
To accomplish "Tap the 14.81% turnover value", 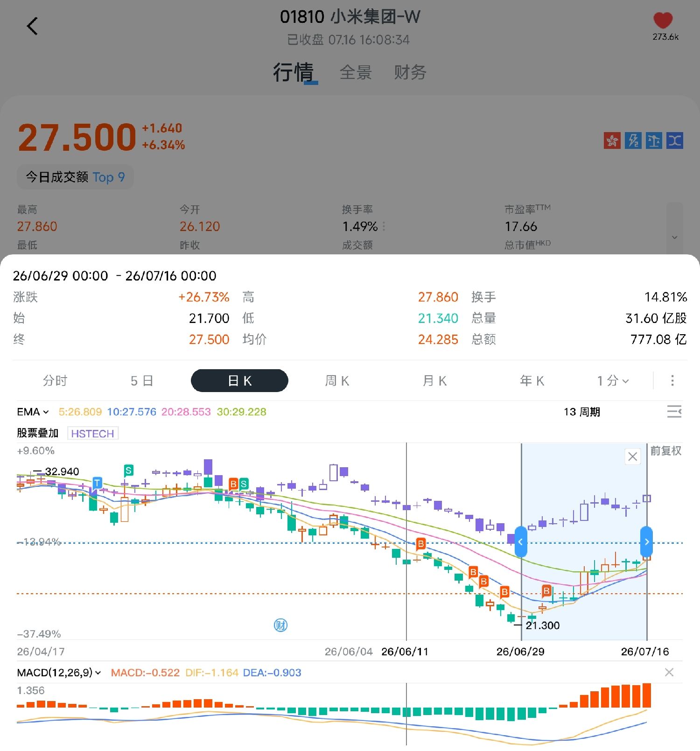I will 665,297.
